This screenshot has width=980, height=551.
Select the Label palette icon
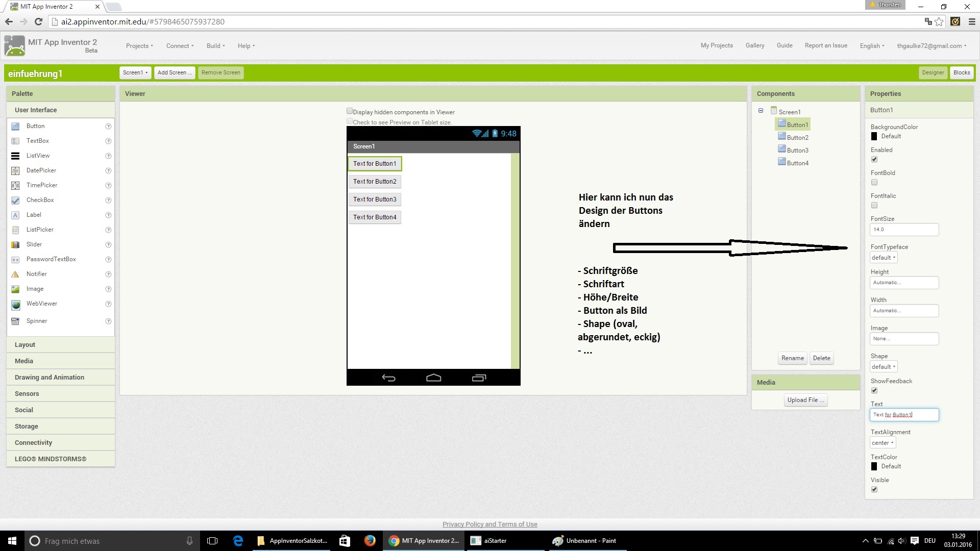tap(15, 215)
